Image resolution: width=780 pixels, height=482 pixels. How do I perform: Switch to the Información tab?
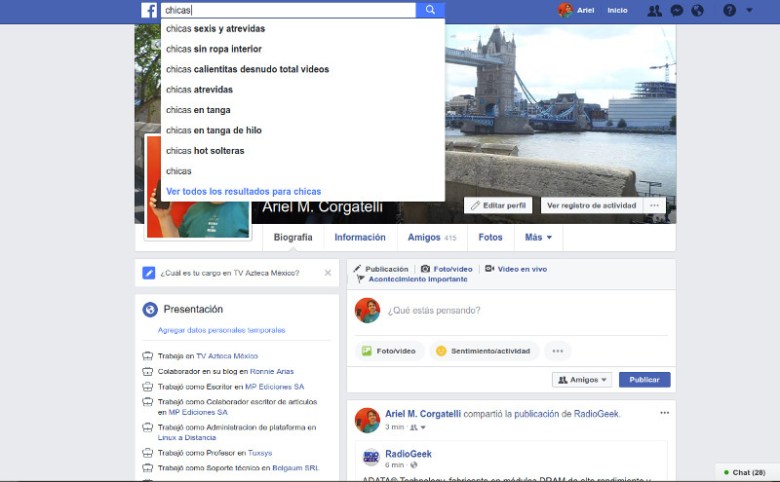[360, 237]
